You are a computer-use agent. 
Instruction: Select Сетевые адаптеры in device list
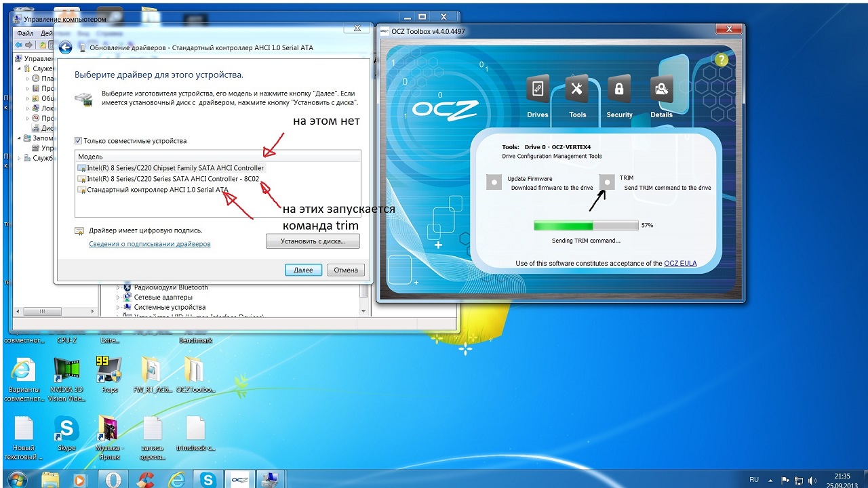(x=163, y=297)
